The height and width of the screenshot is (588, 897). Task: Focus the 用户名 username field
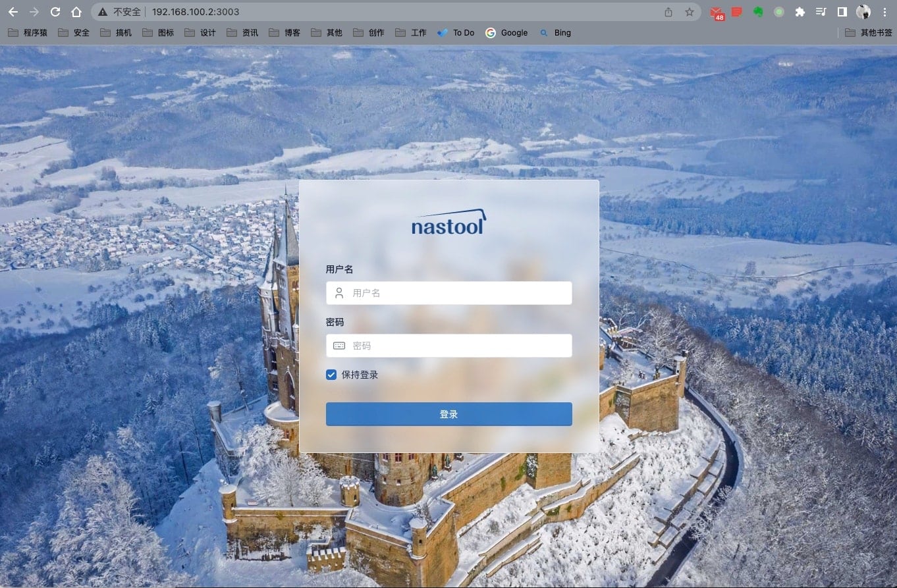coord(449,293)
